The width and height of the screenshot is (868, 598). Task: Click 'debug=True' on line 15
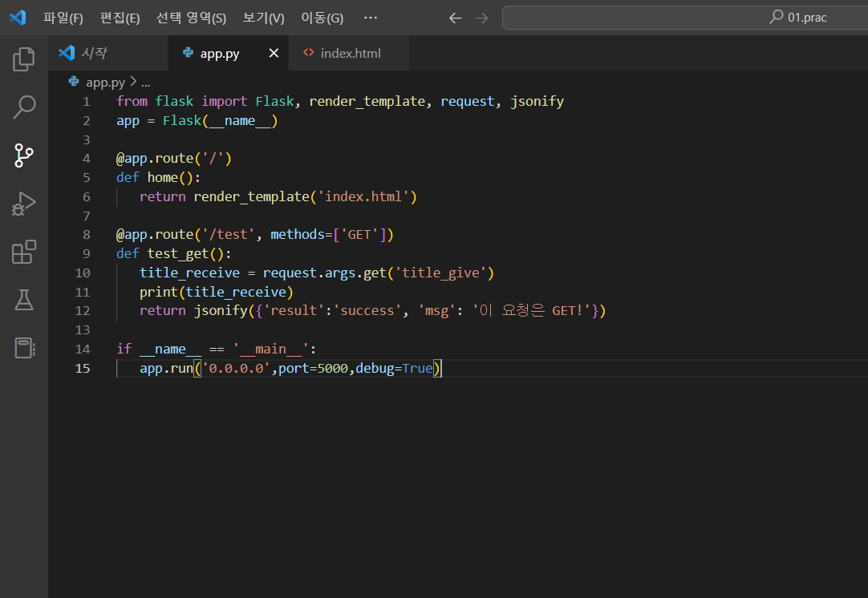click(x=394, y=368)
